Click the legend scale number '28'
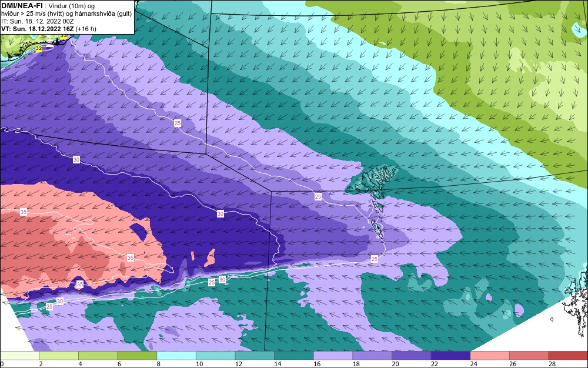 point(552,364)
